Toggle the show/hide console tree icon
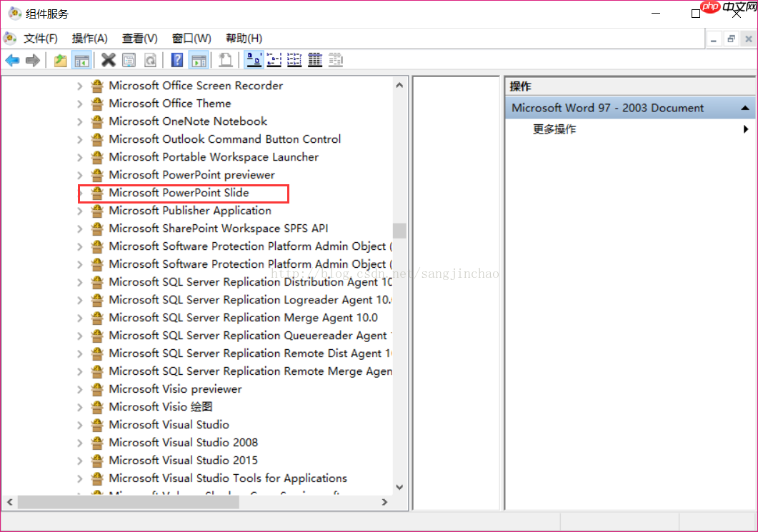758x532 pixels. 81,61
